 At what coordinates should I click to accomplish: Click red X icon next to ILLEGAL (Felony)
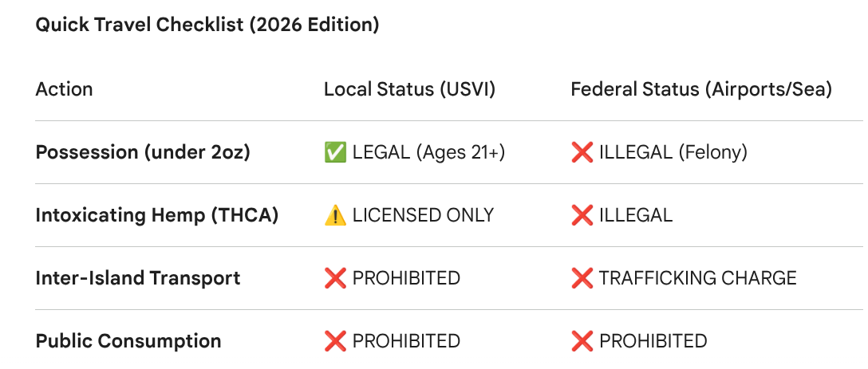pos(582,152)
